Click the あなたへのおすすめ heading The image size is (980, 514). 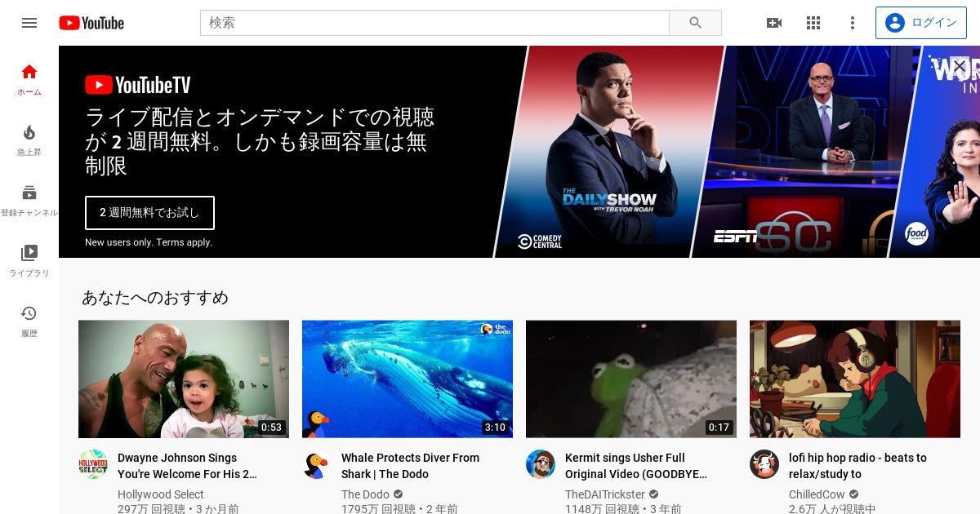coord(155,297)
